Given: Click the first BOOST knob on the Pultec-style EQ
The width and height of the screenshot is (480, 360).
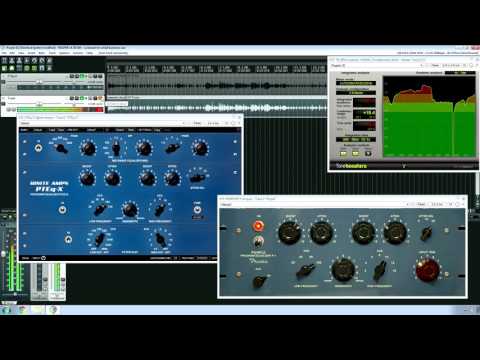Looking at the screenshot, I should tap(289, 233).
